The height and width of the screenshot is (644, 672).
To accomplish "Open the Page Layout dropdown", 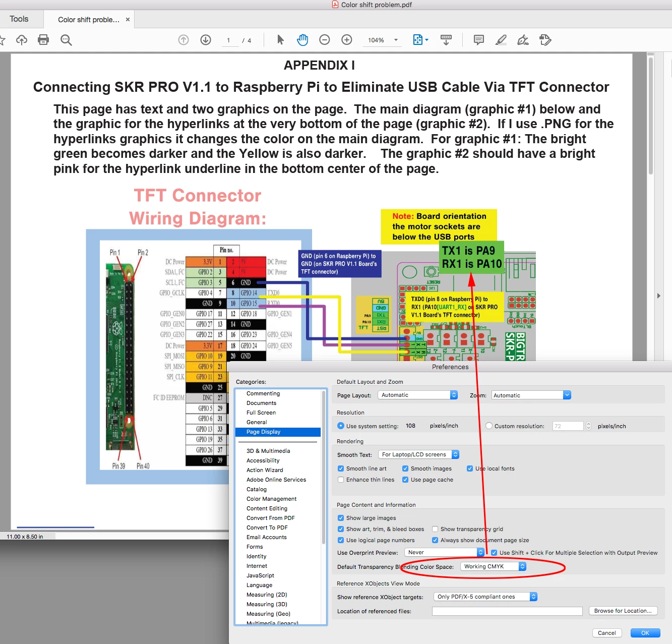I will 417,395.
